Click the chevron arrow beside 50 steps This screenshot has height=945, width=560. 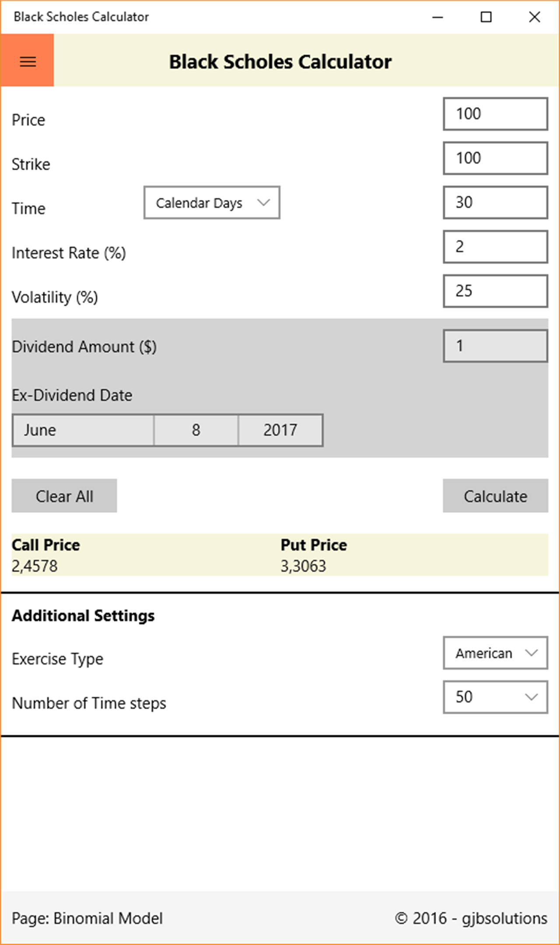[x=531, y=697]
